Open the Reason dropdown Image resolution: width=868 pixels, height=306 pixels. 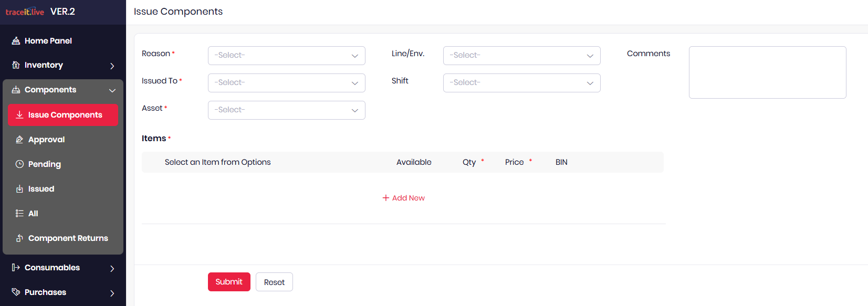[286, 56]
